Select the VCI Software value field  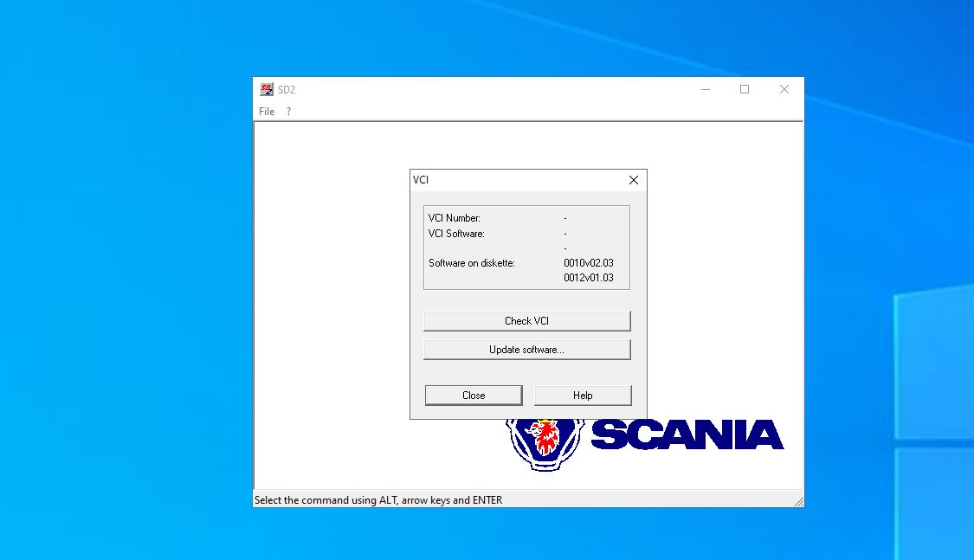[567, 233]
